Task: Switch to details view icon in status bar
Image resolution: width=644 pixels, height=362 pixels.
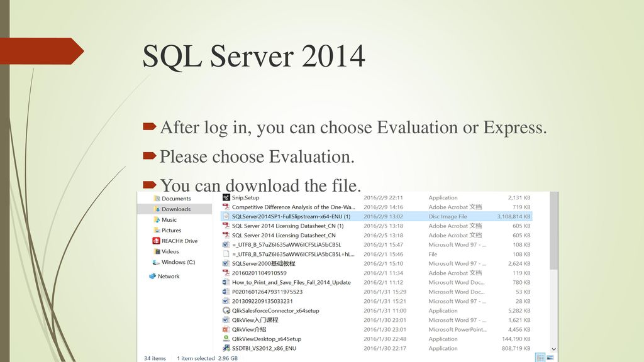Action: [540, 358]
